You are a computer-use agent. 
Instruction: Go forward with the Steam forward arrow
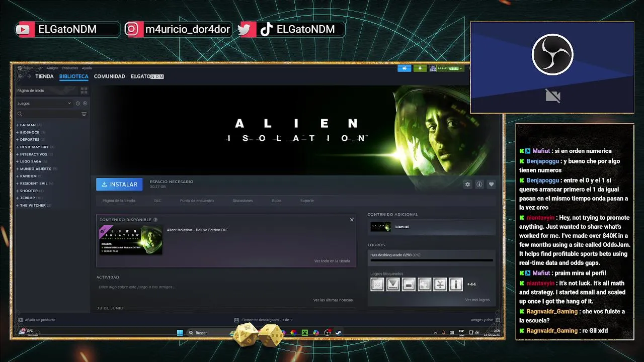click(30, 76)
